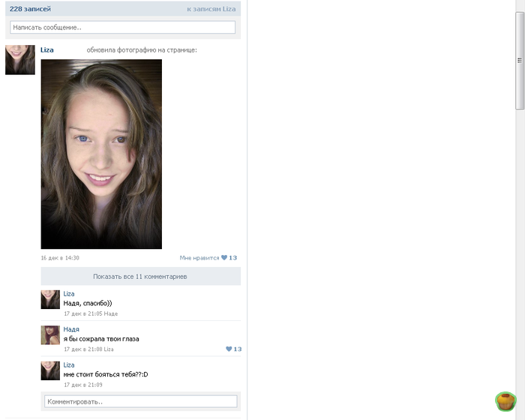
Task: Open Liza's name on "мне стоит бояться тебя" comment
Action: [69, 365]
